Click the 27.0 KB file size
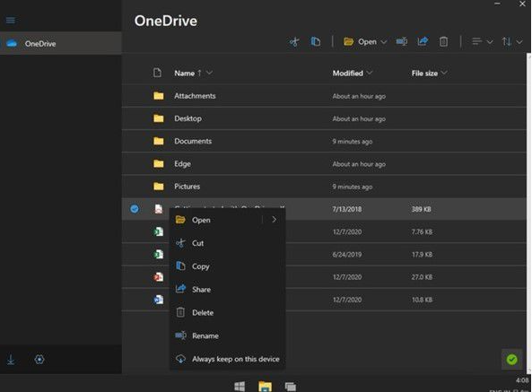This screenshot has height=392, width=532. click(x=422, y=277)
